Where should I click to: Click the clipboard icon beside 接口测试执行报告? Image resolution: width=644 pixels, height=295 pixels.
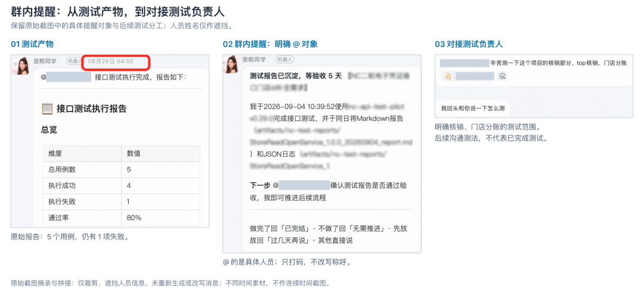click(x=47, y=108)
